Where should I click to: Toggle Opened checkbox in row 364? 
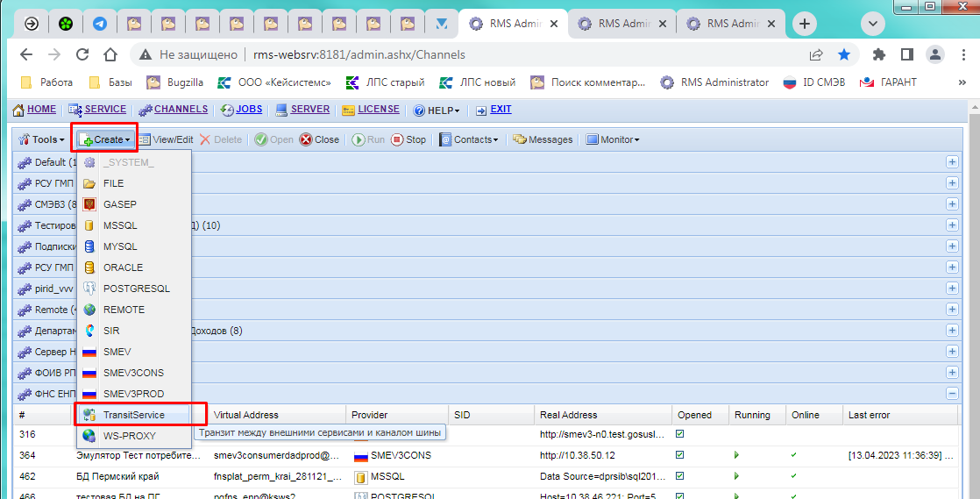coord(680,455)
